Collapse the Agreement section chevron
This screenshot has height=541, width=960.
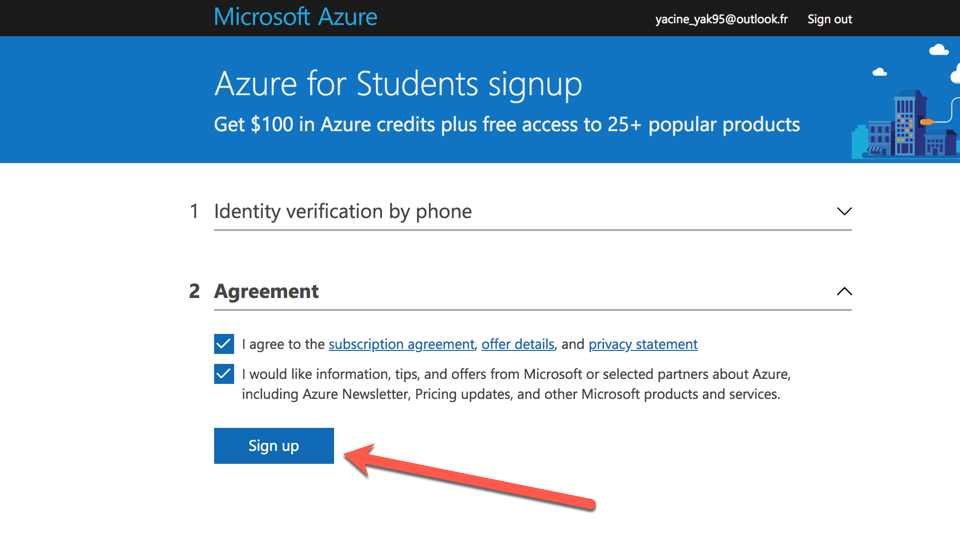coord(844,291)
